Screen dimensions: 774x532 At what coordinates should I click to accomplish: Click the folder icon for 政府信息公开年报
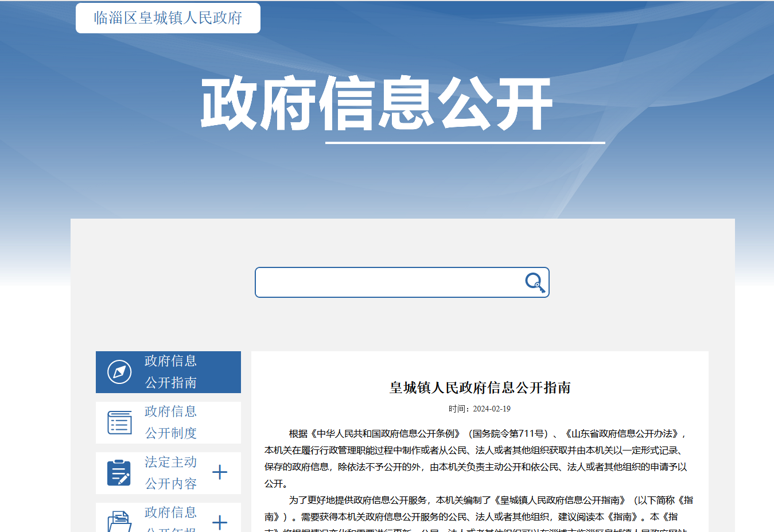pos(119,522)
